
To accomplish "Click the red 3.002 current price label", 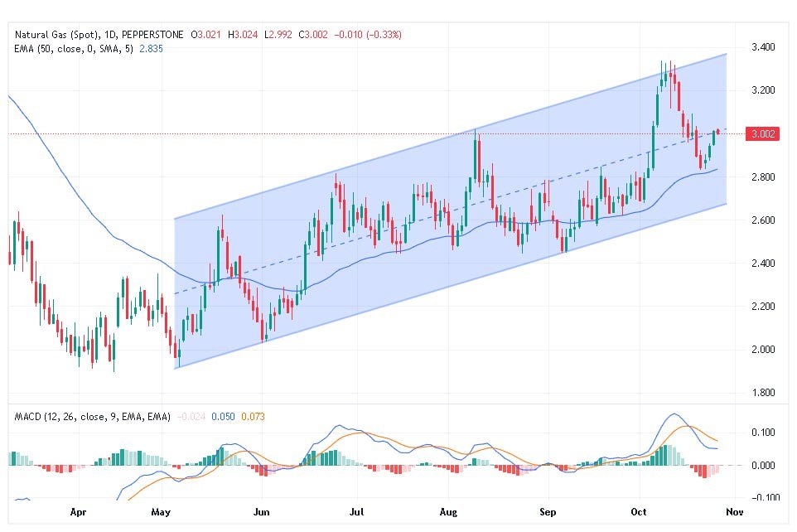I will [762, 133].
